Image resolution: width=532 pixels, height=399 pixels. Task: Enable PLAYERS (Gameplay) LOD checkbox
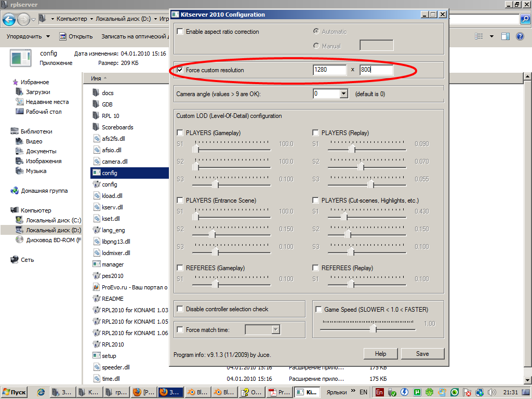click(180, 132)
